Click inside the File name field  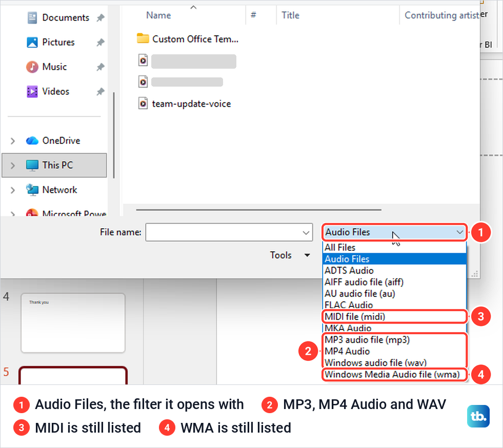pyautogui.click(x=224, y=232)
